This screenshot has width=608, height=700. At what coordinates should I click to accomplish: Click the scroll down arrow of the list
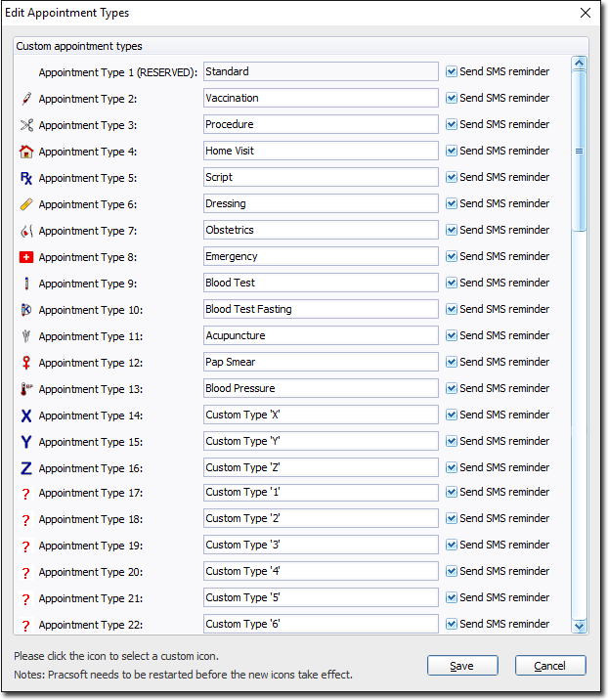pos(579,625)
